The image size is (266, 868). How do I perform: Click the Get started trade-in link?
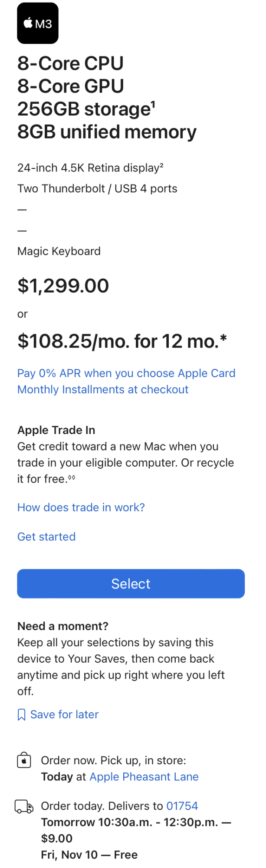(x=46, y=537)
